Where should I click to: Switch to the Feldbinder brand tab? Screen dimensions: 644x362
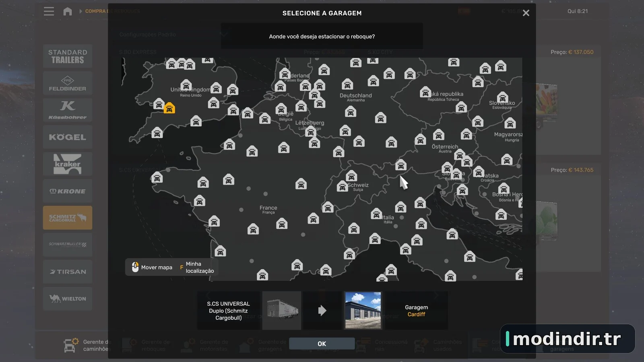point(68,83)
